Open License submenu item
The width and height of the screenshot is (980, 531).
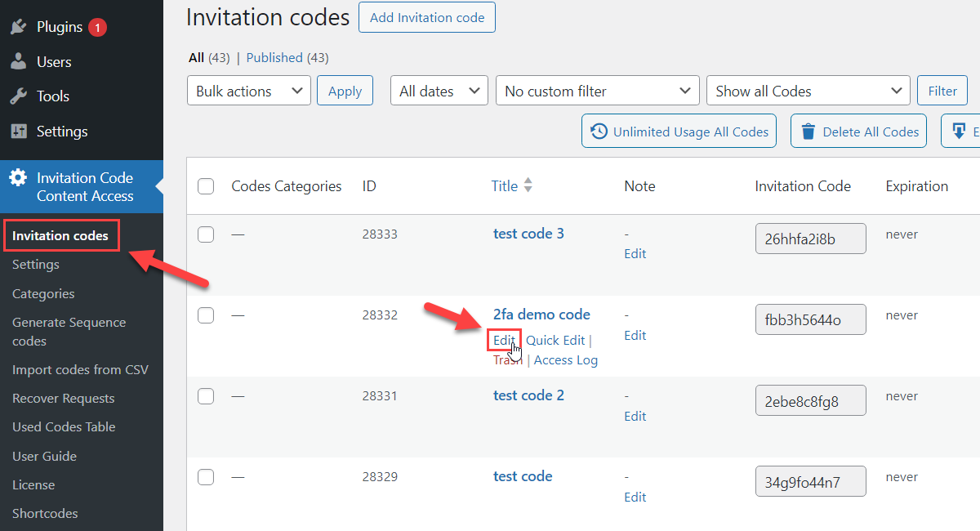[x=33, y=484]
